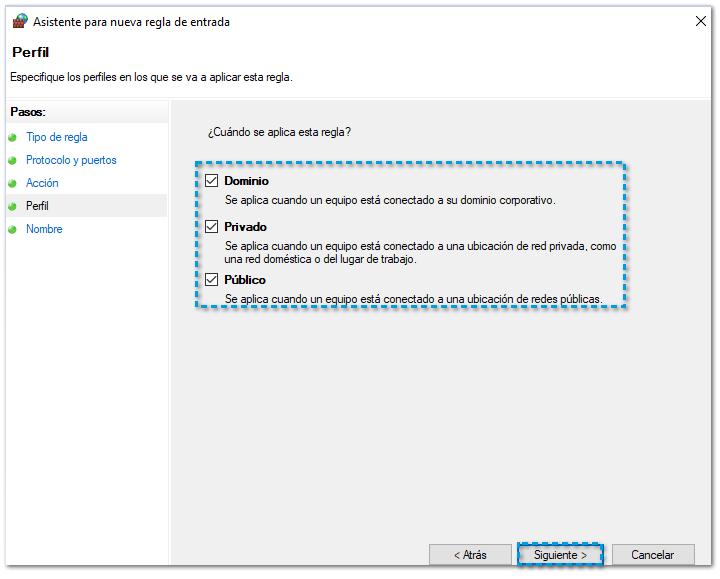The height and width of the screenshot is (579, 720).
Task: Close the new inbound rule wizard window
Action: tap(697, 21)
